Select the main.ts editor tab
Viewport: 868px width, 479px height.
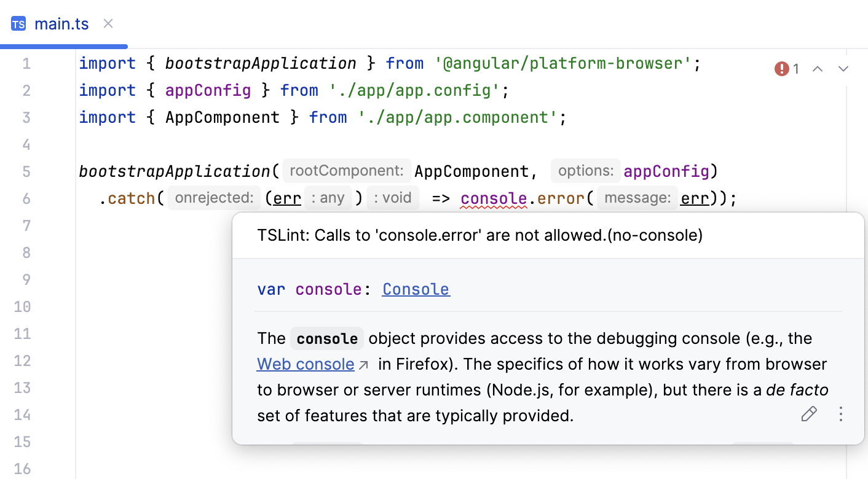point(61,23)
